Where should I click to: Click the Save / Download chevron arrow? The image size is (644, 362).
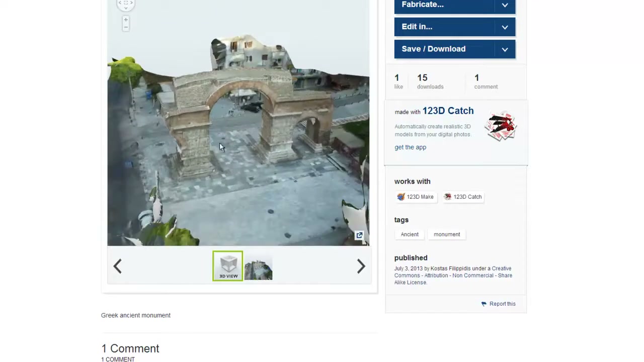click(505, 49)
